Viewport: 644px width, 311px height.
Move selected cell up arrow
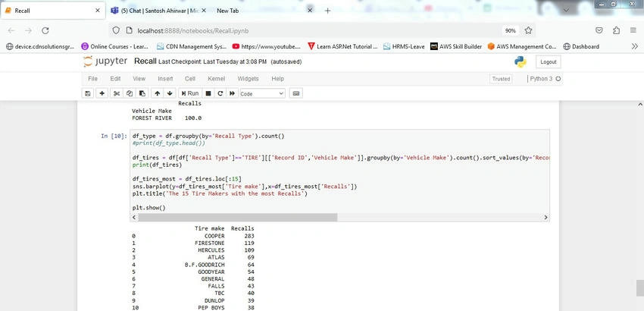(x=158, y=93)
